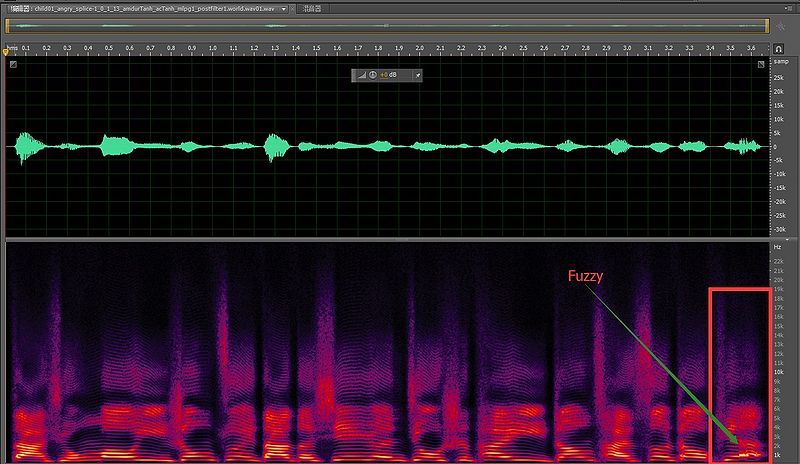Click the 2.0 second mark on ruler
Image resolution: width=800 pixels, height=464 pixels.
tap(420, 48)
